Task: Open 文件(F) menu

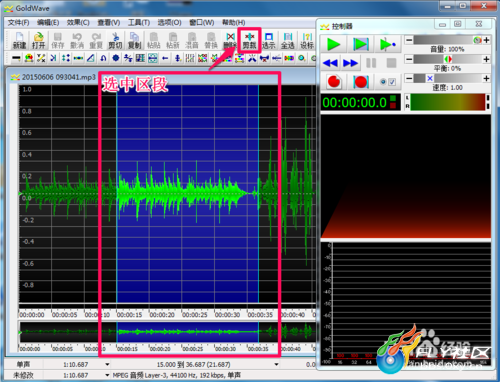Action: click(18, 22)
